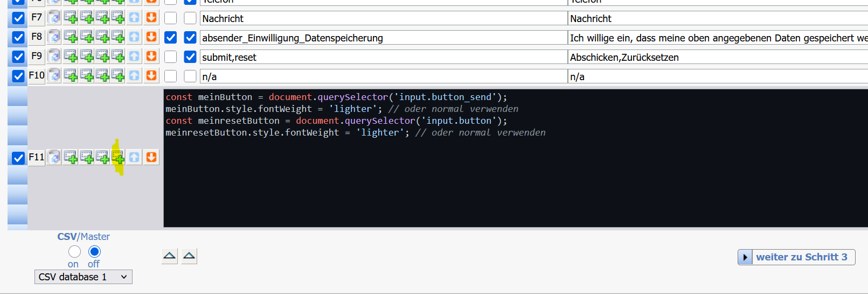868x304 pixels.
Task: Click 'weiter zu Schritt 3' button
Action: pos(796,257)
